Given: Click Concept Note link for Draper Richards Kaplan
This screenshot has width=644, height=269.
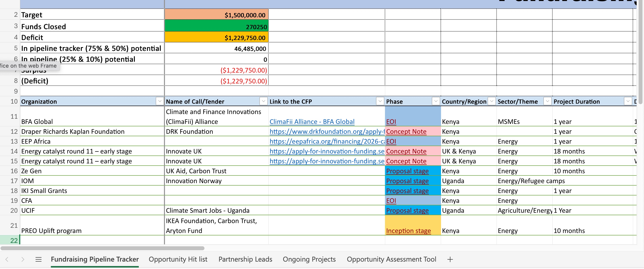Looking at the screenshot, I should [406, 132].
